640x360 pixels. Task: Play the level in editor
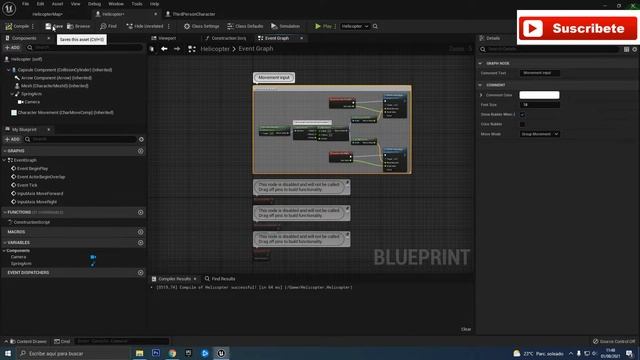coord(323,26)
